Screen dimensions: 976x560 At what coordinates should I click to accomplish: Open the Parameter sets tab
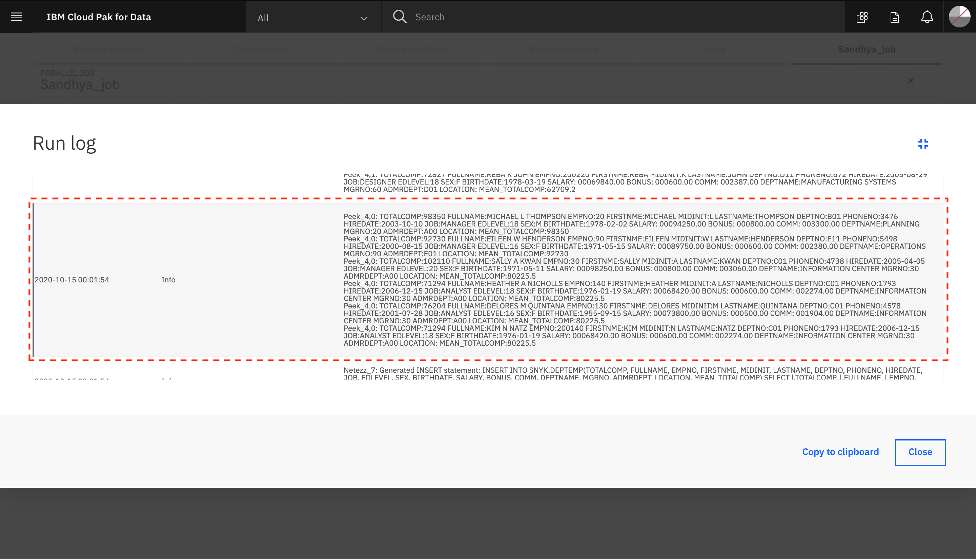[x=564, y=49]
